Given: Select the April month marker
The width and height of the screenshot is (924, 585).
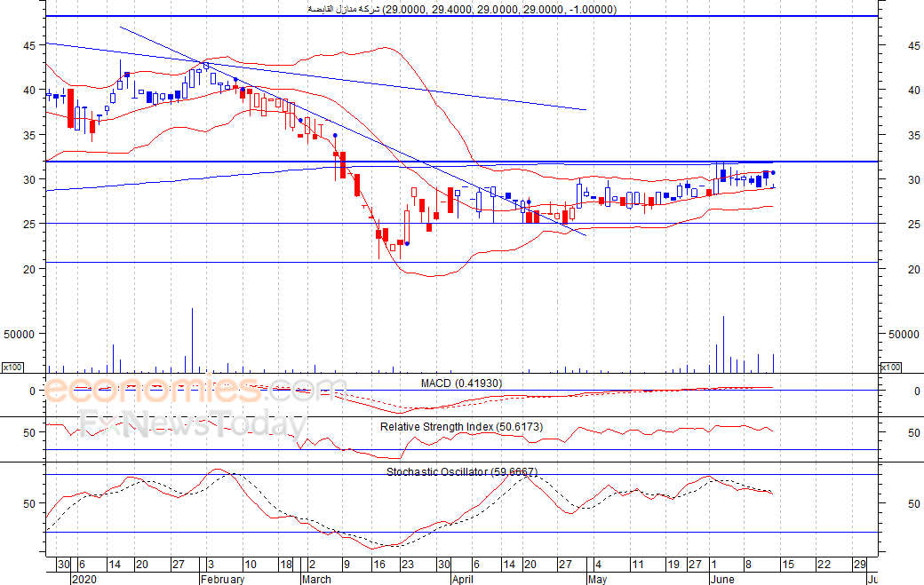Looking at the screenshot, I should (463, 579).
